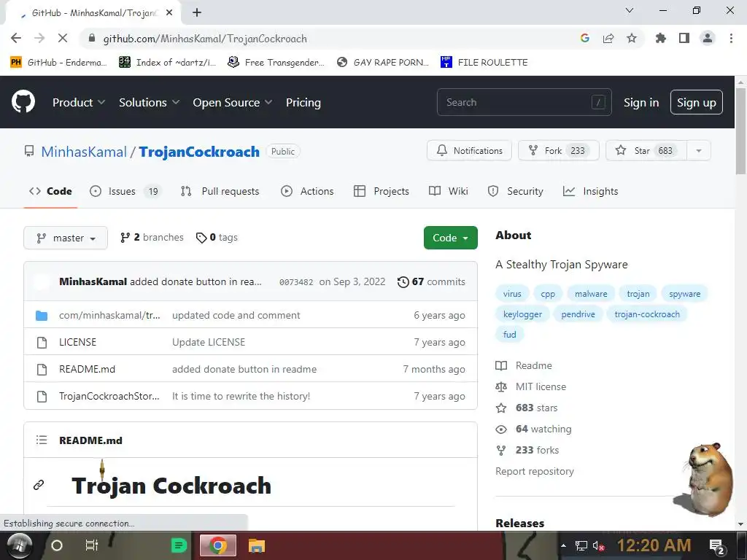This screenshot has width=747, height=560.
Task: Open the Wiki tab
Action: tap(449, 192)
